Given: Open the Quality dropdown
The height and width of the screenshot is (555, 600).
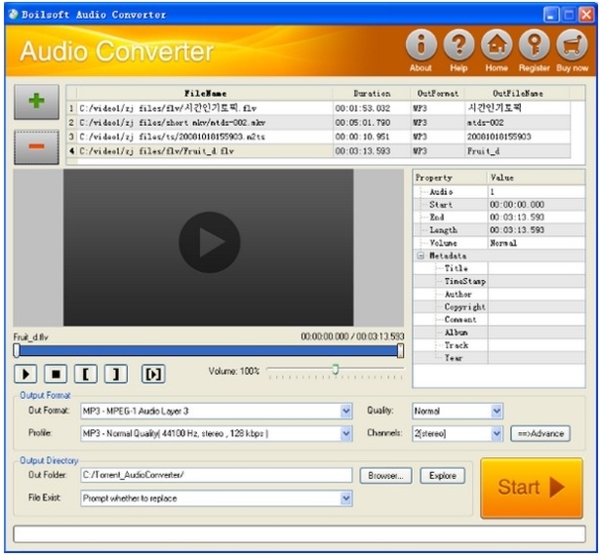Looking at the screenshot, I should (497, 411).
